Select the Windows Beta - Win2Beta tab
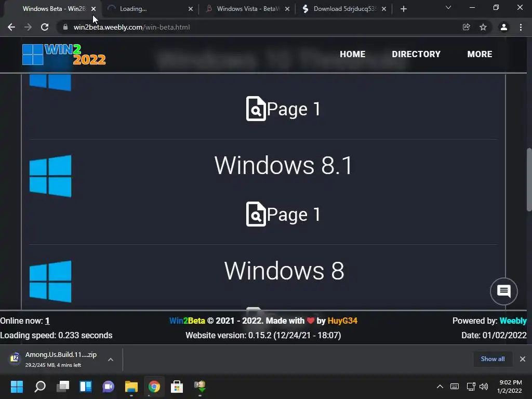The height and width of the screenshot is (399, 532). [x=54, y=9]
